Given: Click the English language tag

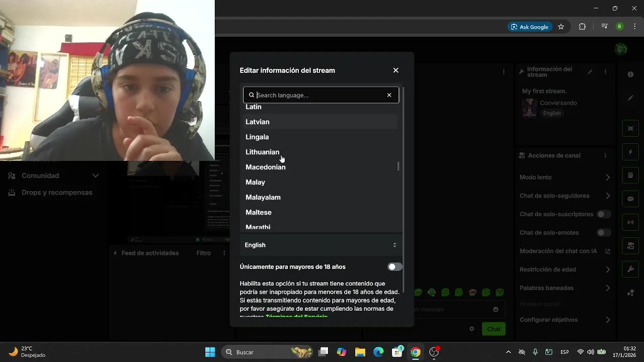Looking at the screenshot, I should coord(551,113).
